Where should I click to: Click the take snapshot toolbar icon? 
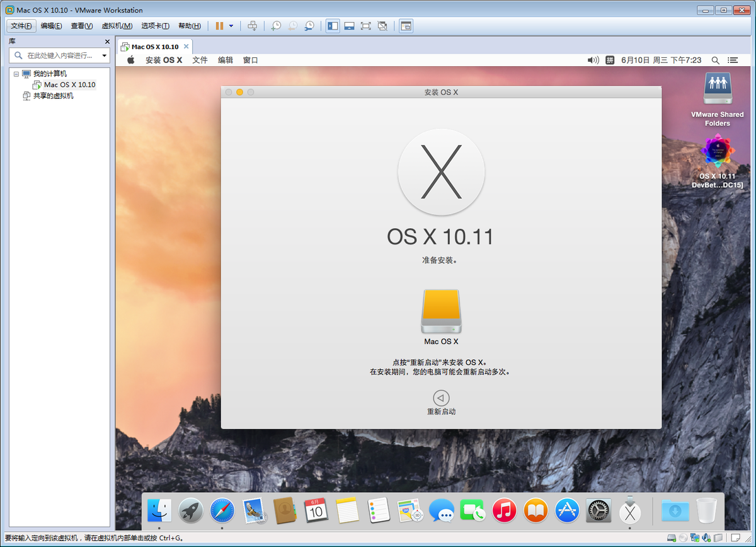point(276,26)
